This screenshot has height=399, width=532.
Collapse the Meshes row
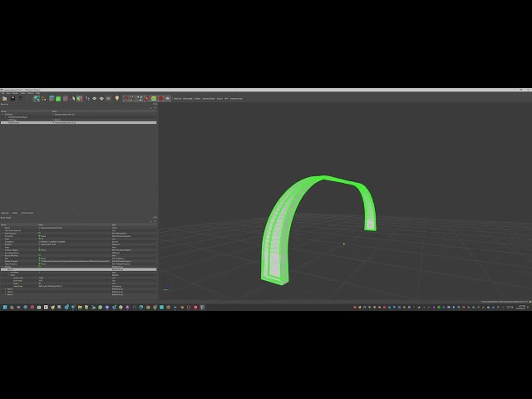pyautogui.click(x=2, y=267)
